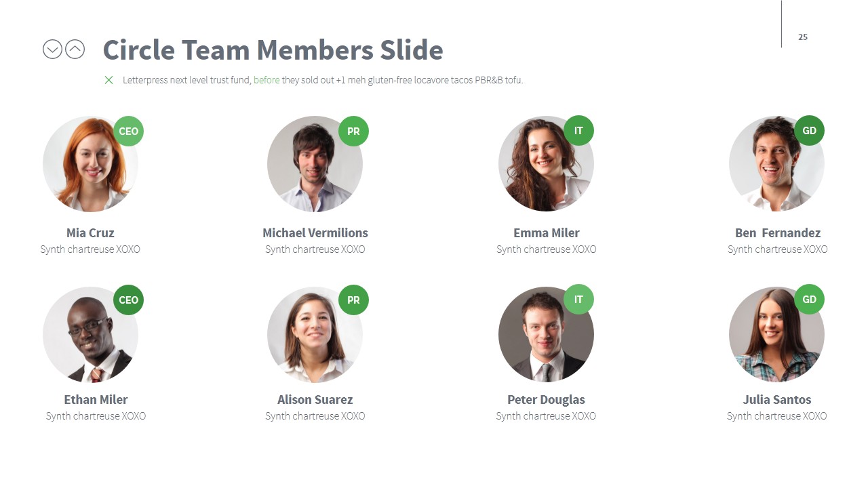Click Ethan Miler's CEO badge
This screenshot has width=868, height=488.
[128, 300]
